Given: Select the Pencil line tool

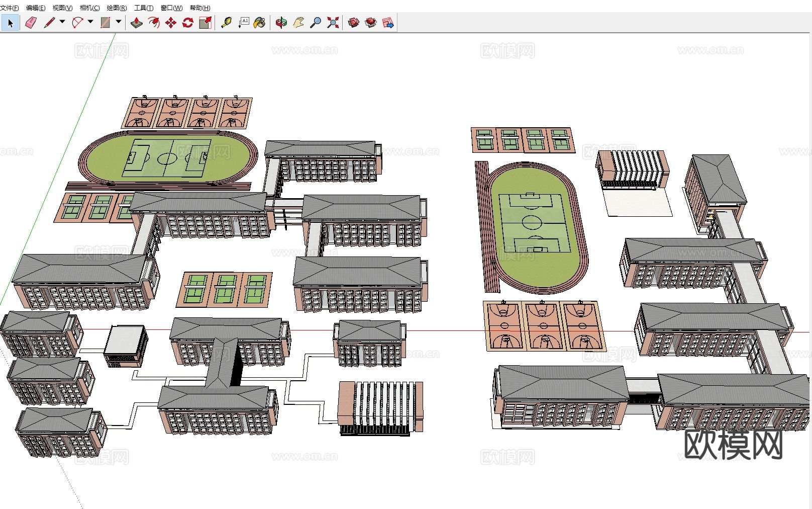Looking at the screenshot, I should 49,23.
